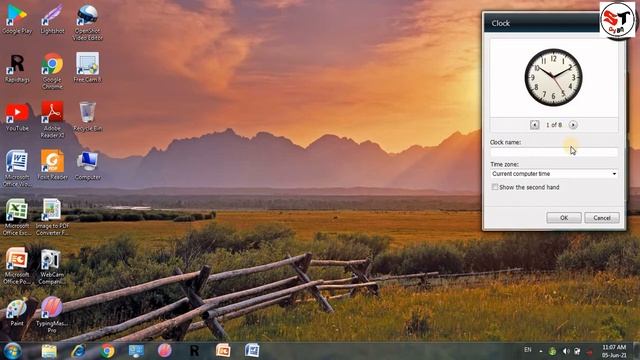Image resolution: width=640 pixels, height=360 pixels.
Task: Open the taskbar date and time
Action: 614,351
